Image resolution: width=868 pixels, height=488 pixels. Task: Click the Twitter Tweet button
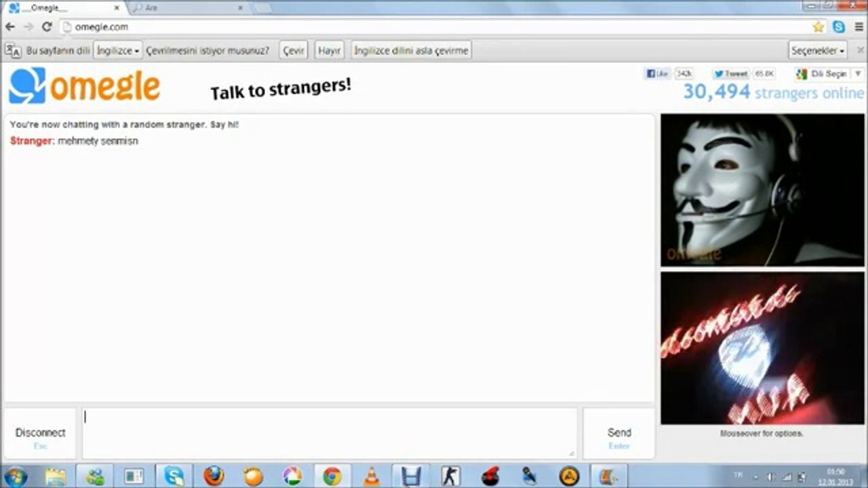pos(731,73)
